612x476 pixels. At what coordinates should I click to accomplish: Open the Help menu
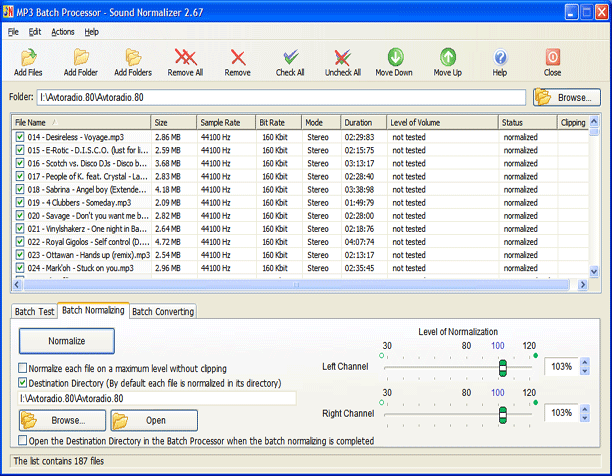[92, 32]
